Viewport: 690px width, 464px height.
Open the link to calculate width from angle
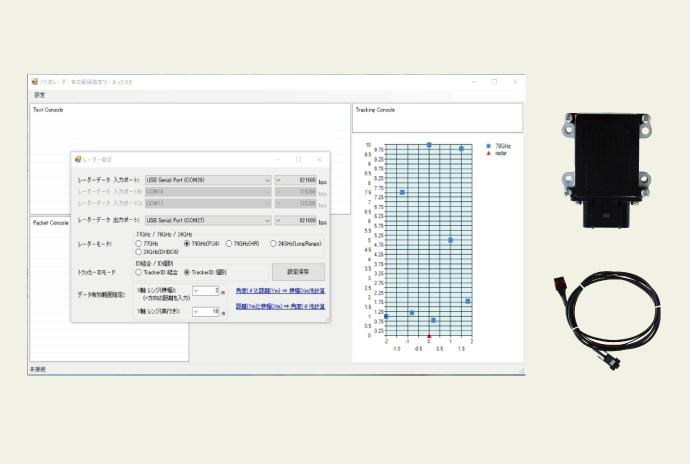coord(280,291)
